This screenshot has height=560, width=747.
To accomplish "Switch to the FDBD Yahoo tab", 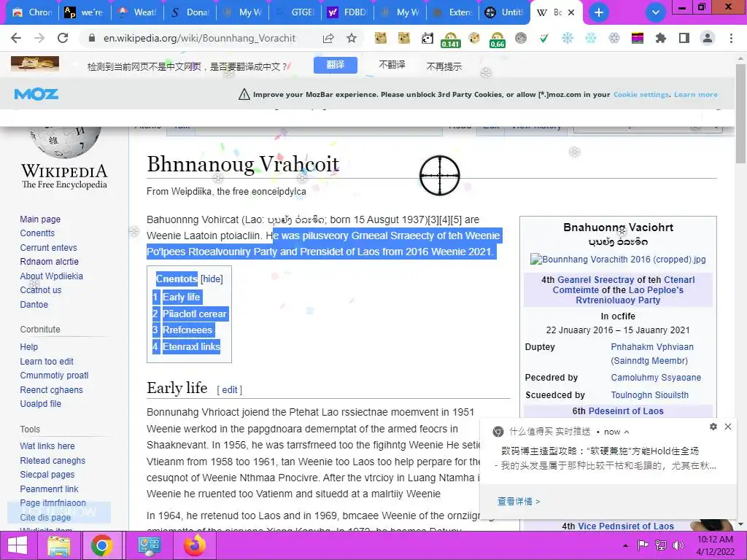I will [x=348, y=12].
